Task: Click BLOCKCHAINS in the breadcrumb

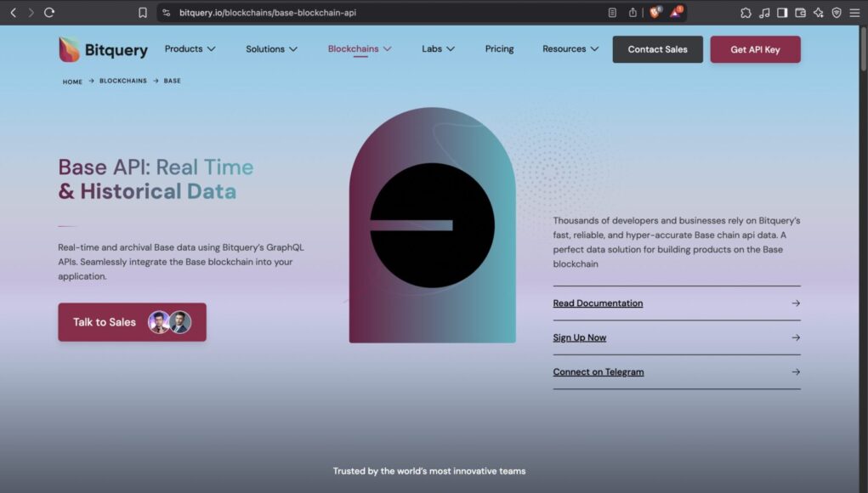Action: pyautogui.click(x=123, y=81)
